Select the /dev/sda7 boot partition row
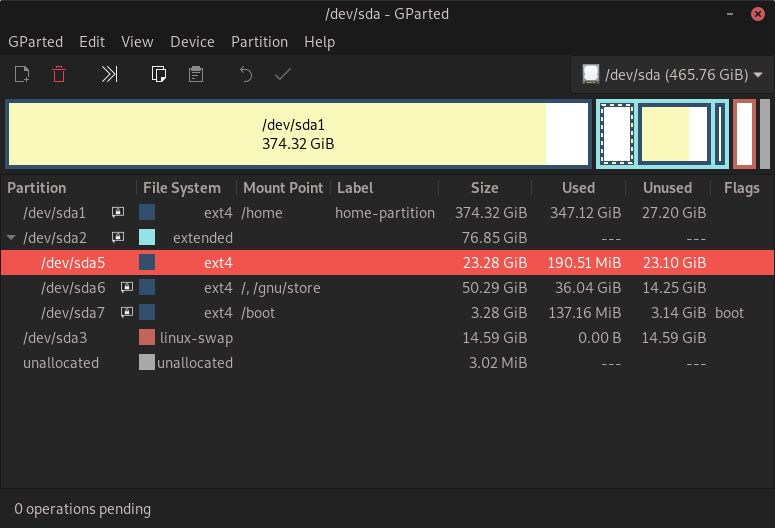Image resolution: width=775 pixels, height=528 pixels. click(300, 313)
